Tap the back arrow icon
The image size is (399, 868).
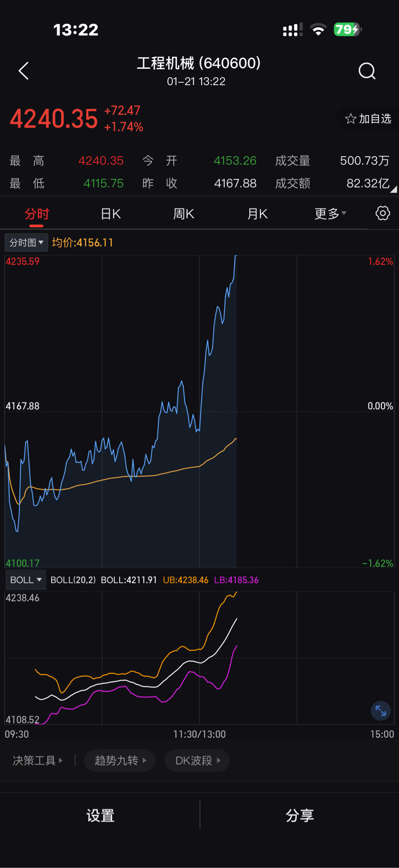point(23,71)
